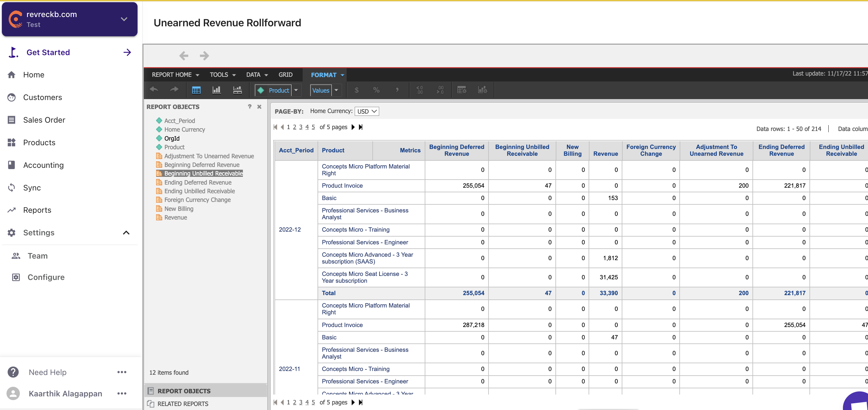Apply percent format icon

(x=376, y=90)
